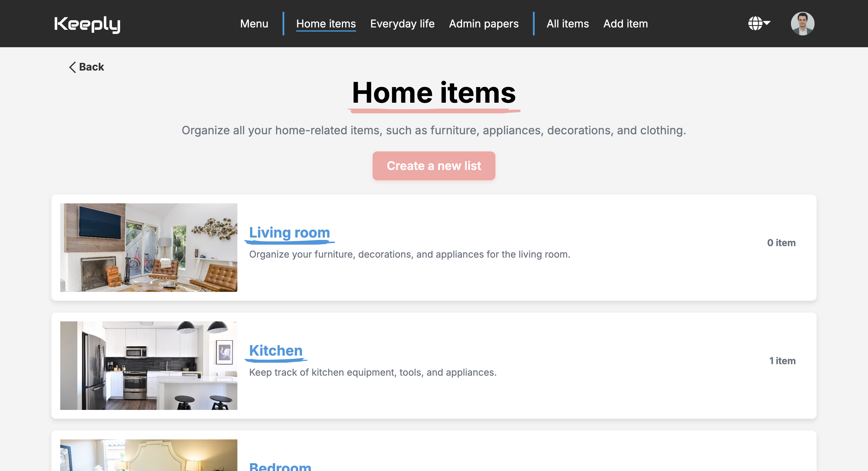Open the Everyday life section
The height and width of the screenshot is (471, 868).
(x=402, y=24)
